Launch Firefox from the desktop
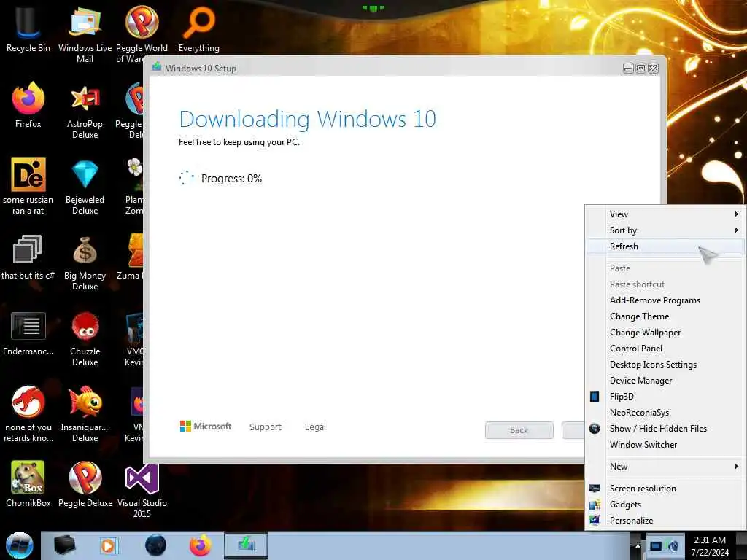 [x=28, y=105]
